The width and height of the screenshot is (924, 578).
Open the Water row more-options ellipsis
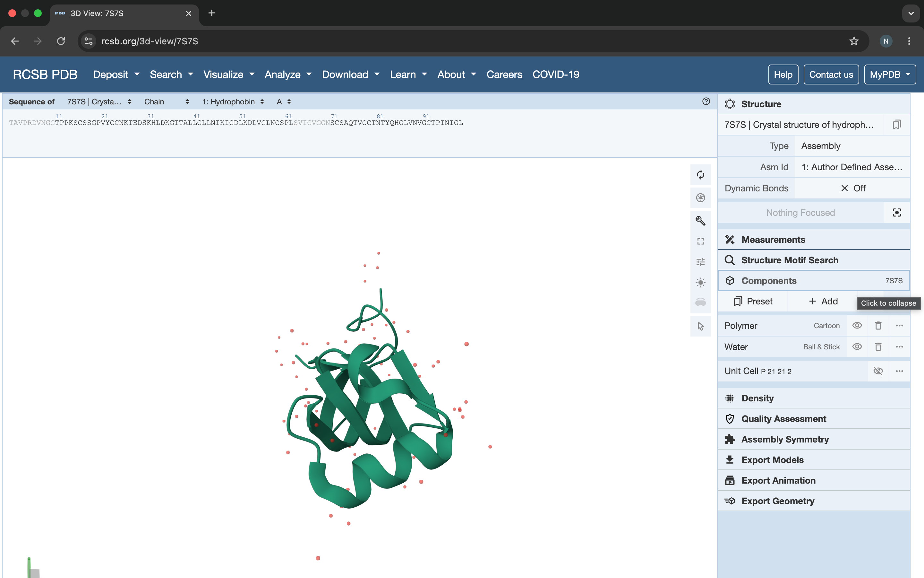[x=899, y=347]
